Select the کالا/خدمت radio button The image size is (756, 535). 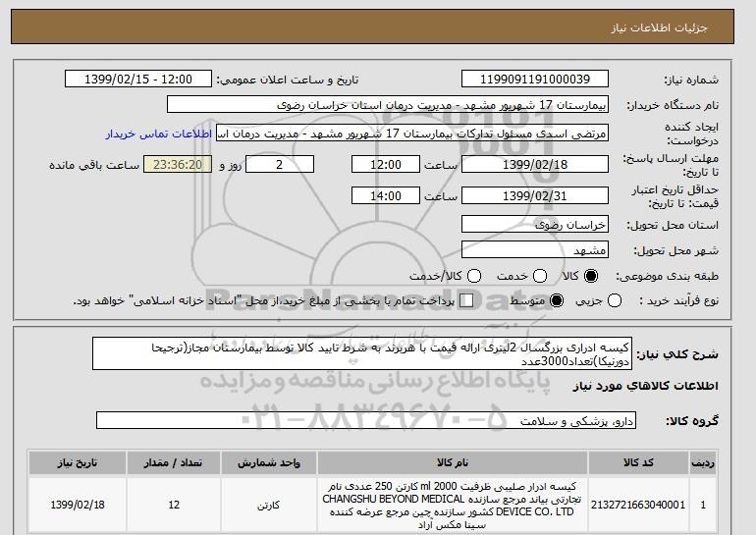click(474, 276)
